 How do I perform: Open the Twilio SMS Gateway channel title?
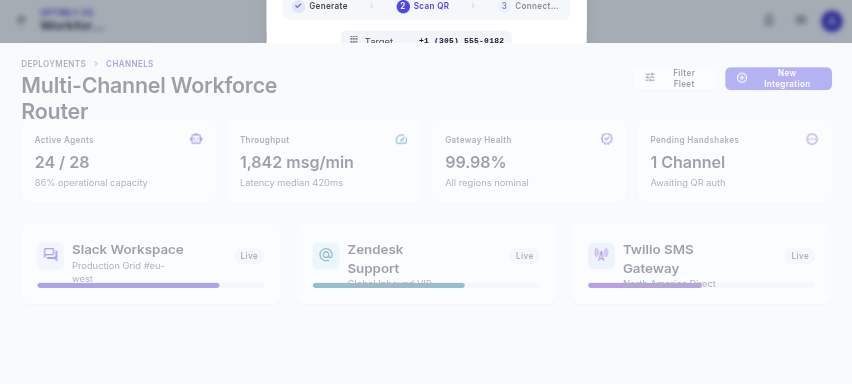659,259
